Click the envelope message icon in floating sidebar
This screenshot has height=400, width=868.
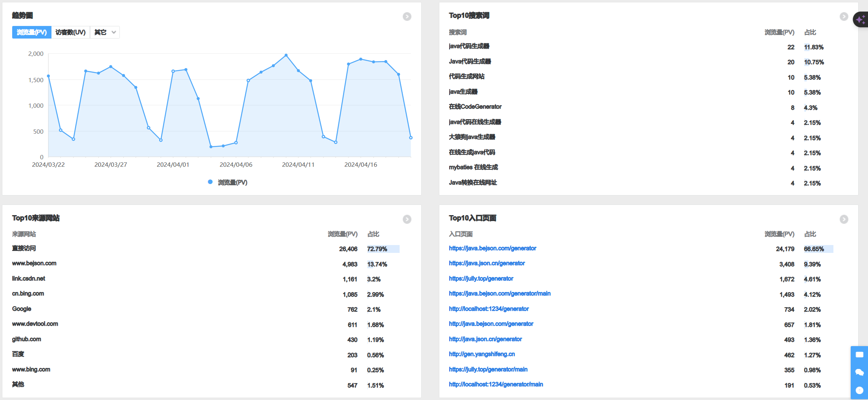859,354
